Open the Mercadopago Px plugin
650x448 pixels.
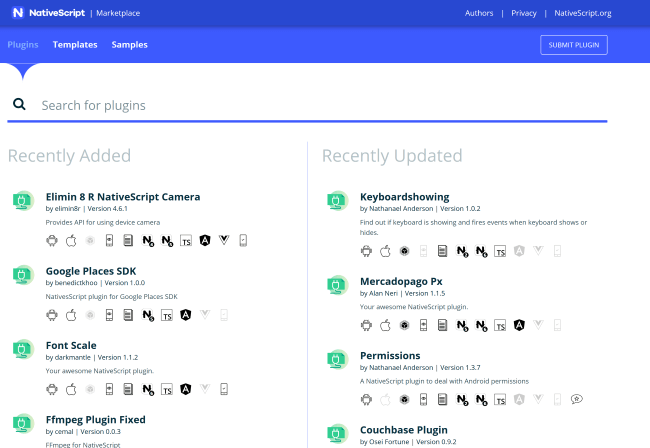401,281
